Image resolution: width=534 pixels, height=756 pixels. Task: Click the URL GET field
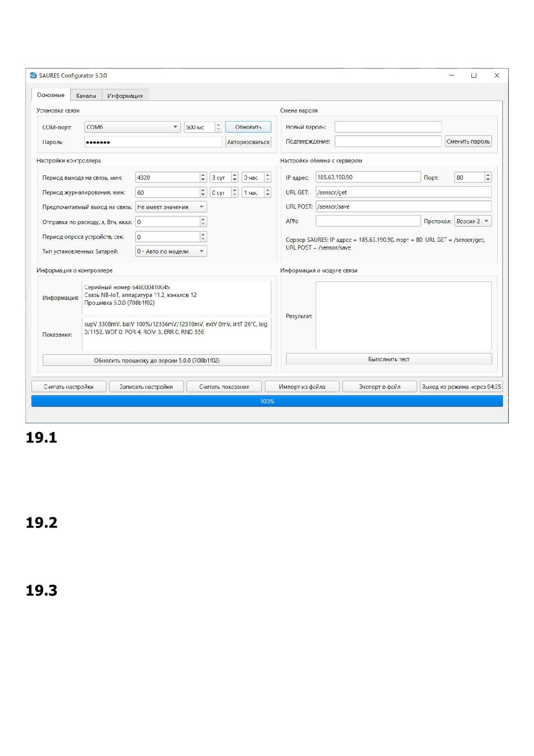point(404,192)
